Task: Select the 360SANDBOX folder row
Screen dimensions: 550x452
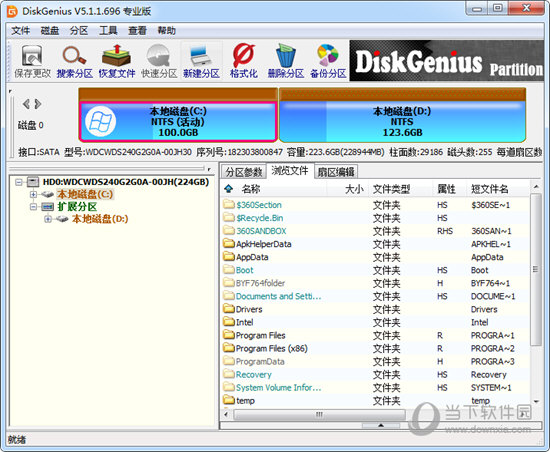Action: click(375, 231)
